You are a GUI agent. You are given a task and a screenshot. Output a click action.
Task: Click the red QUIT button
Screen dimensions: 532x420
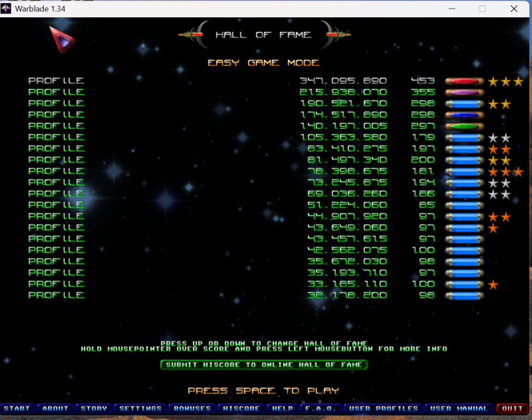click(512, 409)
